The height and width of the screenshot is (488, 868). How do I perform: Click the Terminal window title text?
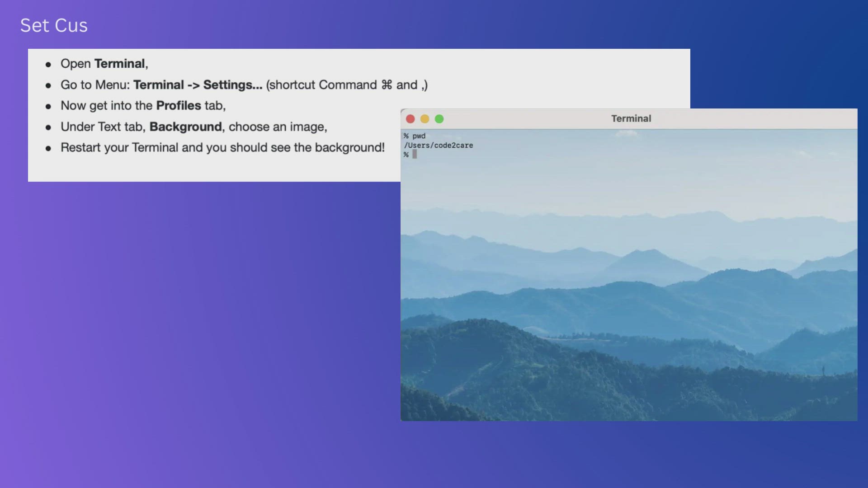click(631, 118)
